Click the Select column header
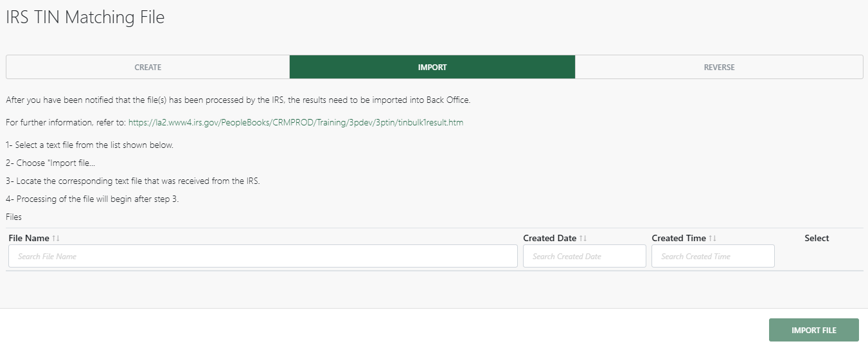Screen dimensions: 868x346 pyautogui.click(x=817, y=238)
